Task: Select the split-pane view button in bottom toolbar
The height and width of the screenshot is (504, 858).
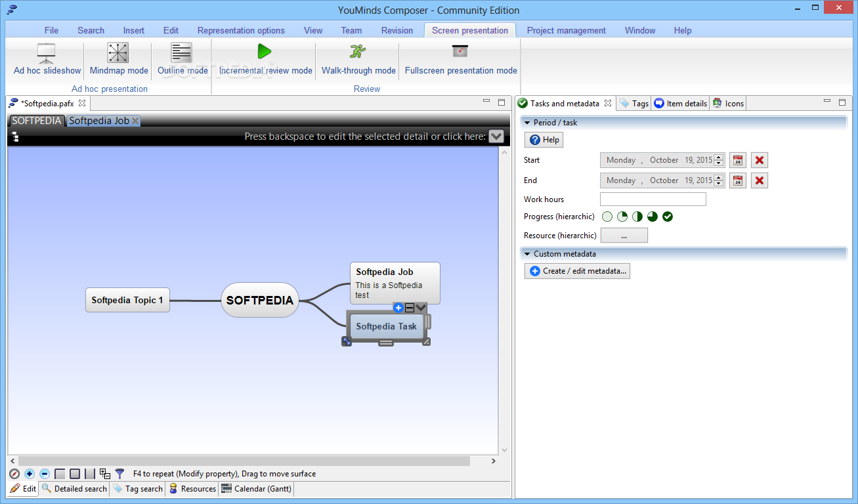Action: [90, 473]
